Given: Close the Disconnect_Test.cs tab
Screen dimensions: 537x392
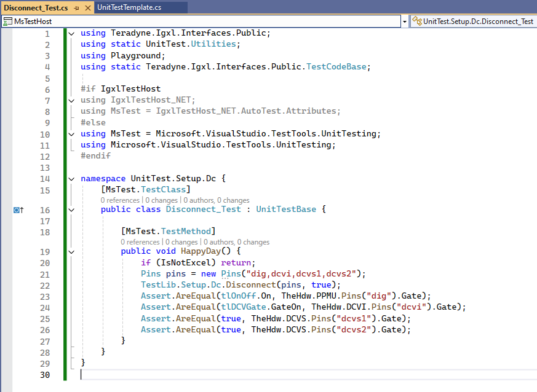Looking at the screenshot, I should (88, 8).
